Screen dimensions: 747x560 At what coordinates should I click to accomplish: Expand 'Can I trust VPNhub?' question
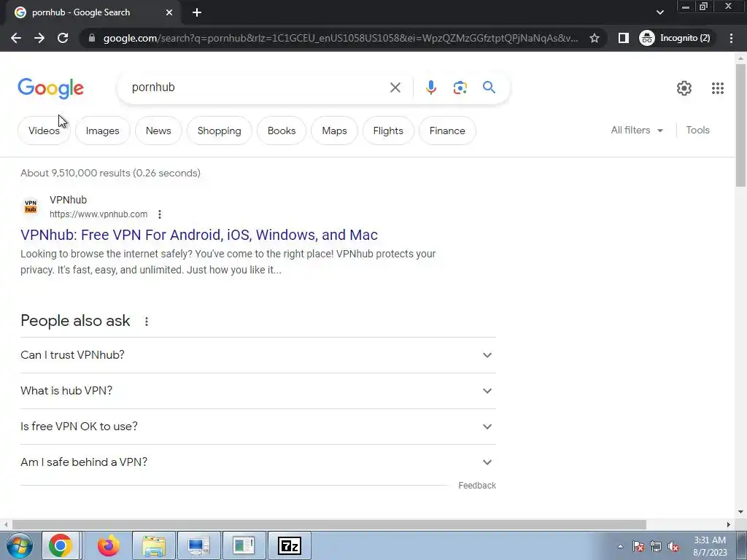[x=258, y=355]
